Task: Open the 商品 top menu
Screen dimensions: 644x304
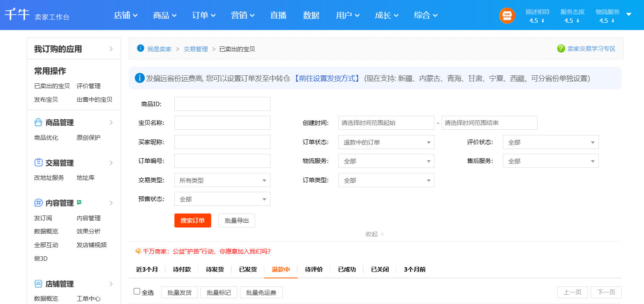Action: [x=165, y=15]
